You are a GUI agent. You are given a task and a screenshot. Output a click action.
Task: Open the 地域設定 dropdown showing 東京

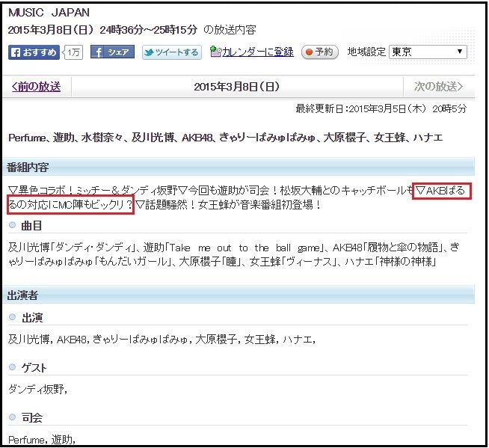(428, 52)
